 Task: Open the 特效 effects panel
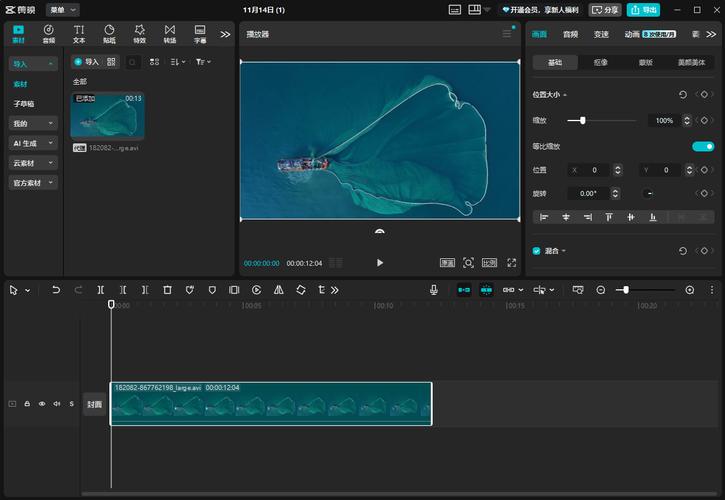[139, 34]
